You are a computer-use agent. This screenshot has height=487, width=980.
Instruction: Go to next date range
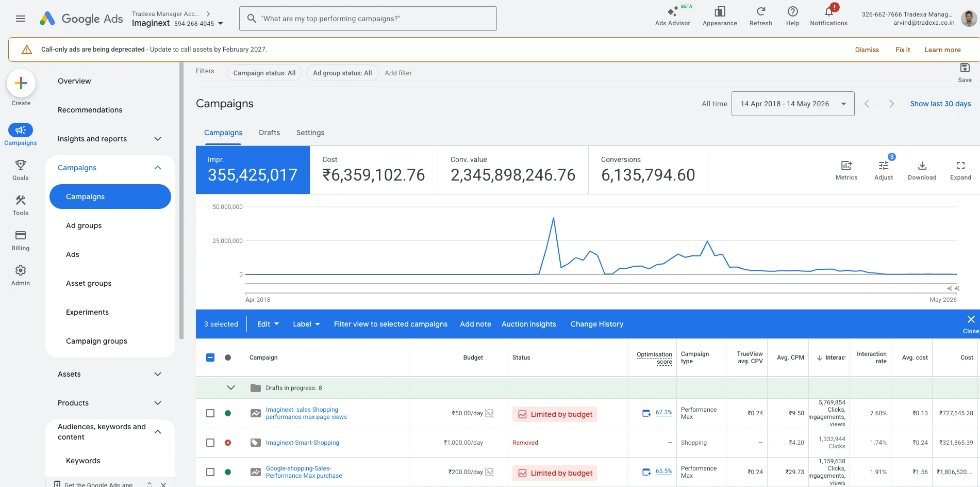pyautogui.click(x=891, y=104)
